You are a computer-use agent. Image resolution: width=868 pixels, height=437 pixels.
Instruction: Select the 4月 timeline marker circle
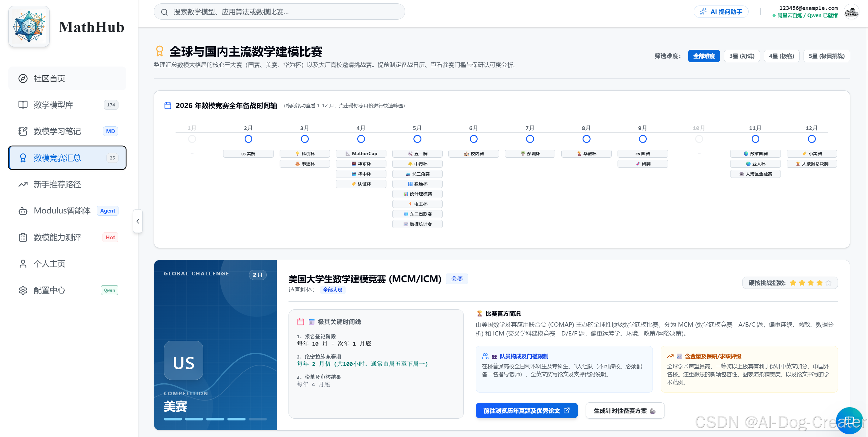point(361,139)
